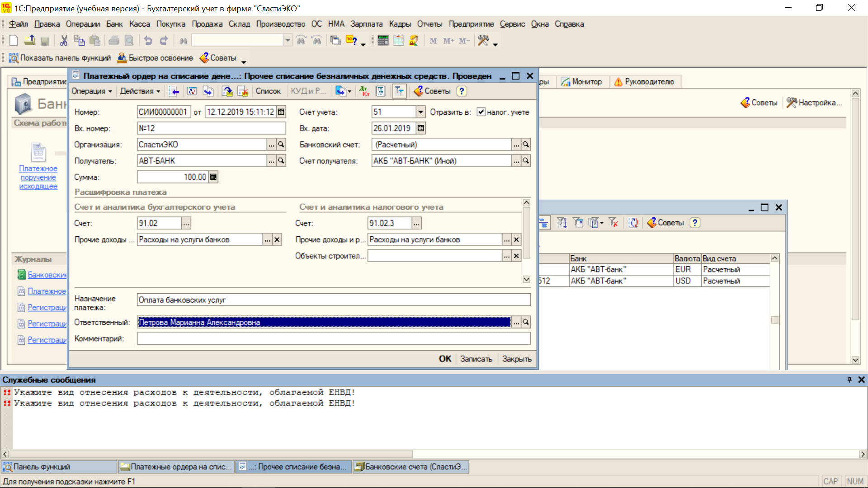The image size is (868, 488).
Task: Expand the Счет учета dropdown arrow
Action: click(421, 112)
